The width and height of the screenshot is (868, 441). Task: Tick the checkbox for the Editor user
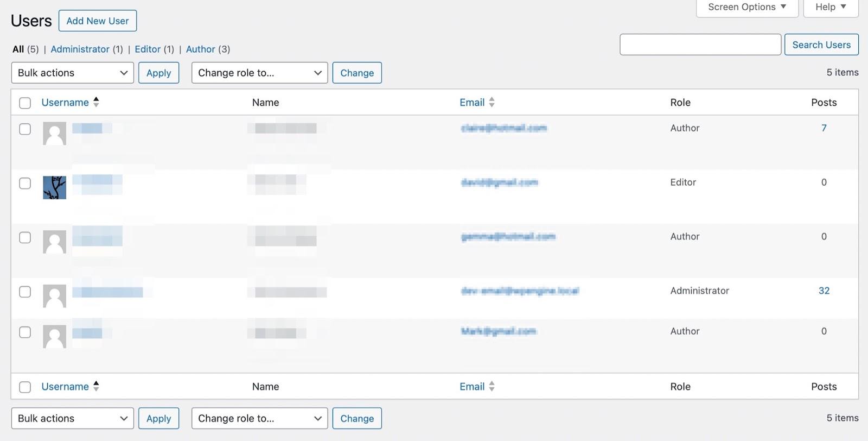[x=25, y=183]
